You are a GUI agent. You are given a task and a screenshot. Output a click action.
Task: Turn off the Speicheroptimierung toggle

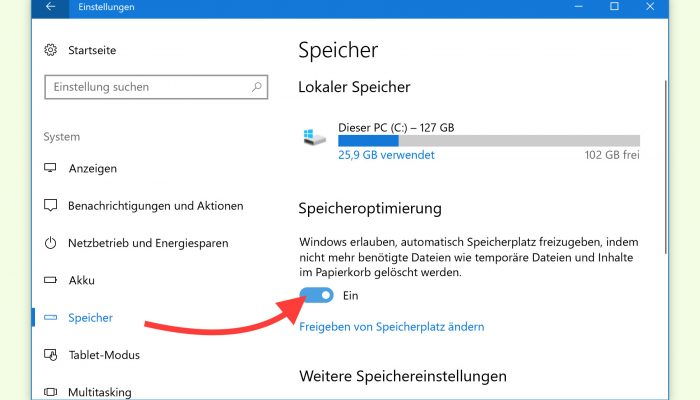click(x=317, y=295)
